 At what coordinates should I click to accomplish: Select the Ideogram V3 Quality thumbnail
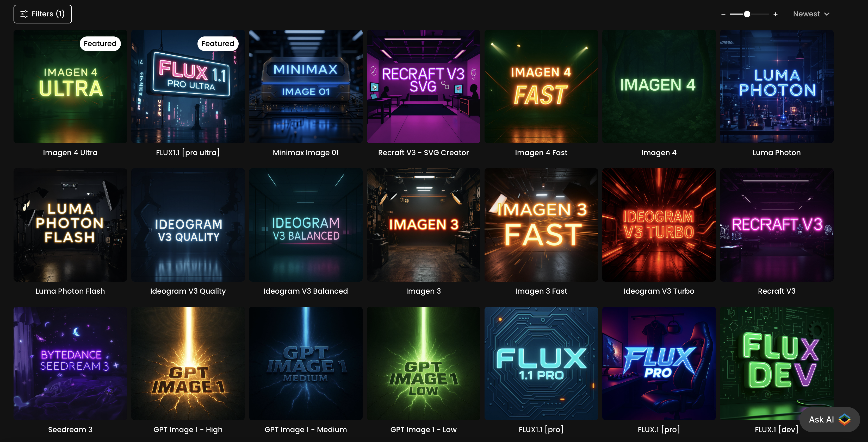click(188, 225)
